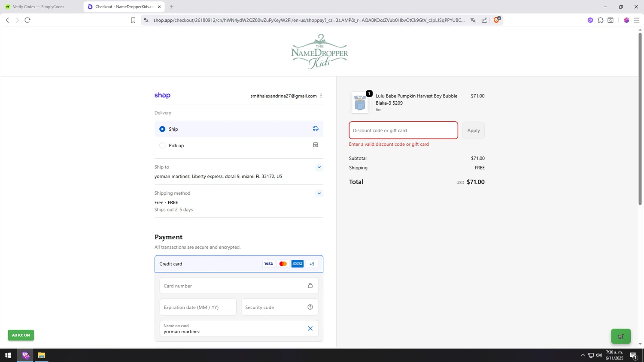
Task: Switch to Verify Codes SimplyCodes tab
Action: (42, 7)
